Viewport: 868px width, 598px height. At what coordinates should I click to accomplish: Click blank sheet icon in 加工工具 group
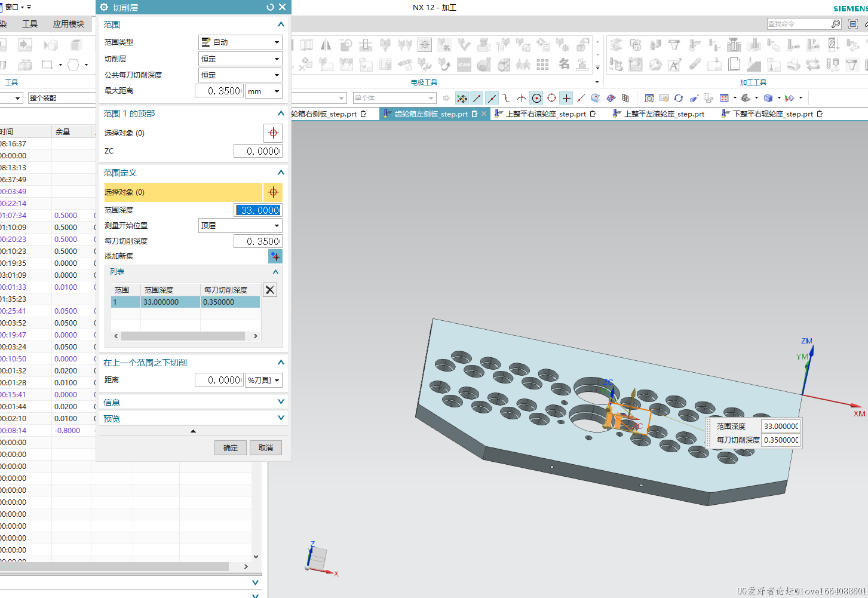tap(734, 65)
